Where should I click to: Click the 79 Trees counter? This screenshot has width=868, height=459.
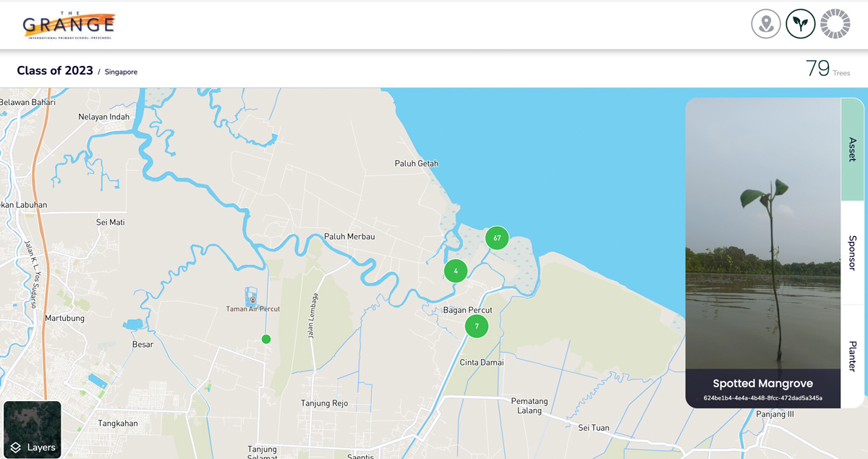click(x=827, y=70)
